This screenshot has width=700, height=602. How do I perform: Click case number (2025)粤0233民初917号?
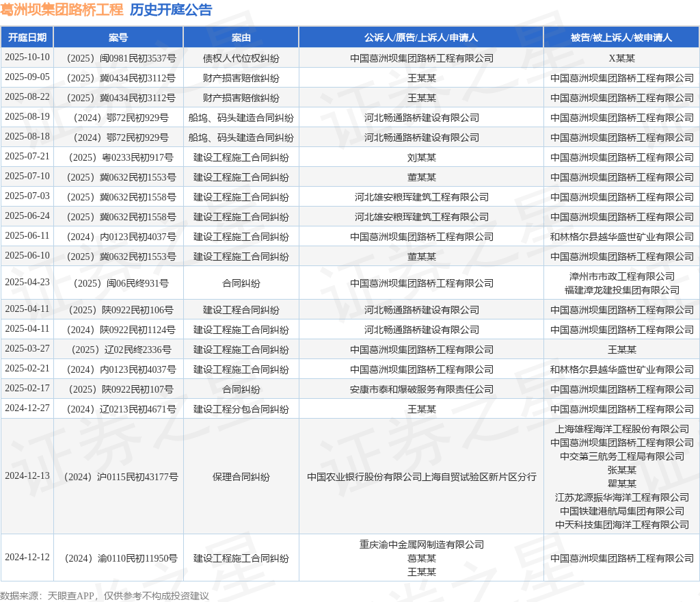(x=121, y=157)
